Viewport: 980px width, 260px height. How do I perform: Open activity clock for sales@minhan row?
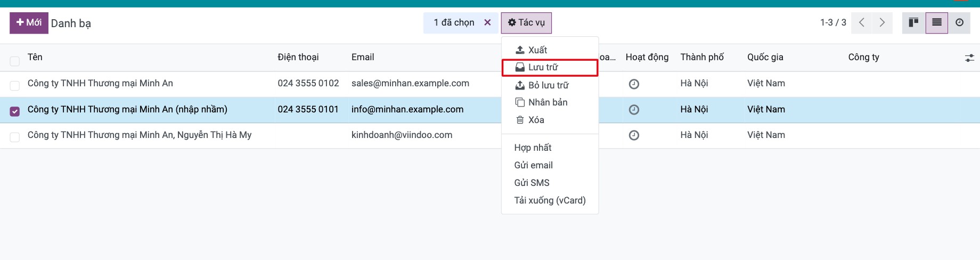(634, 84)
